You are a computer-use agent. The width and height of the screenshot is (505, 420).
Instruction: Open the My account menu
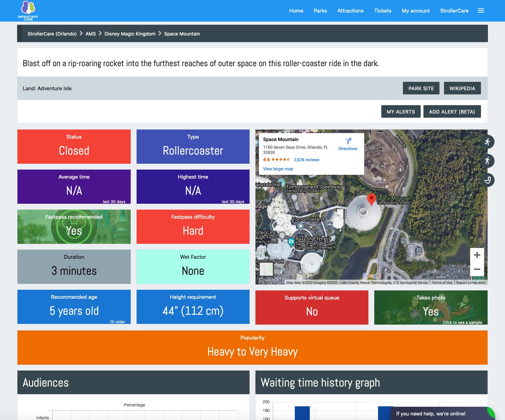pos(415,11)
